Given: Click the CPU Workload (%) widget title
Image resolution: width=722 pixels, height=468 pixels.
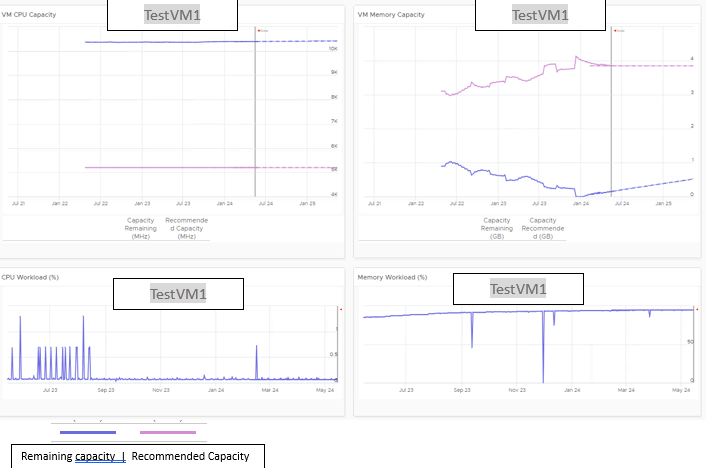Looking at the screenshot, I should 30,277.
